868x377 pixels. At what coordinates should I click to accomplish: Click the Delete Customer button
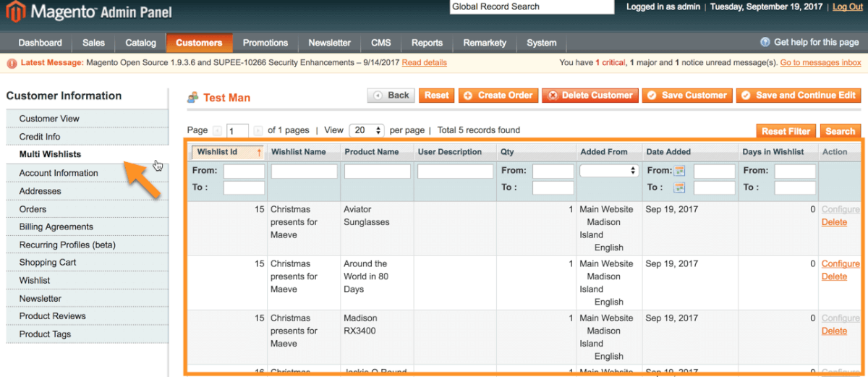(590, 96)
